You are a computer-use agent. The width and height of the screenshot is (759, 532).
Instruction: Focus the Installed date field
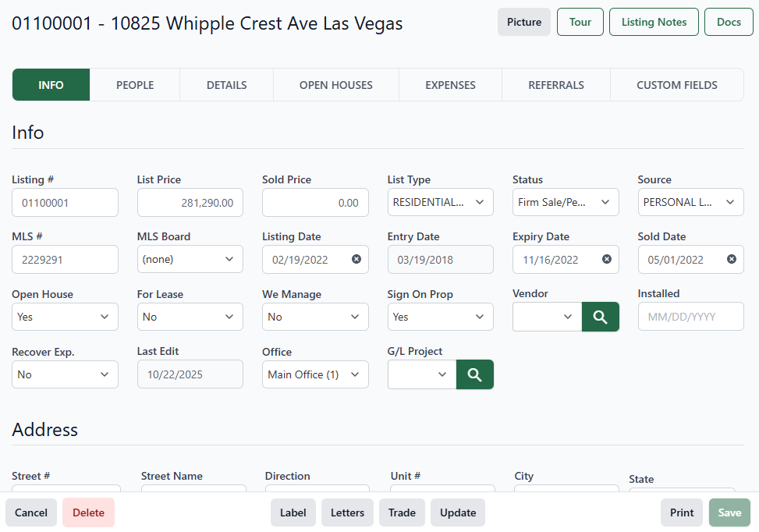(x=690, y=317)
